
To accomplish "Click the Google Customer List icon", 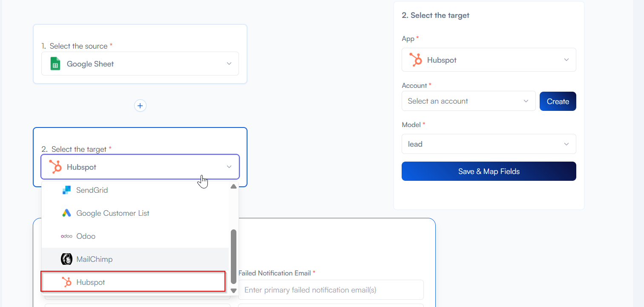I will point(66,213).
